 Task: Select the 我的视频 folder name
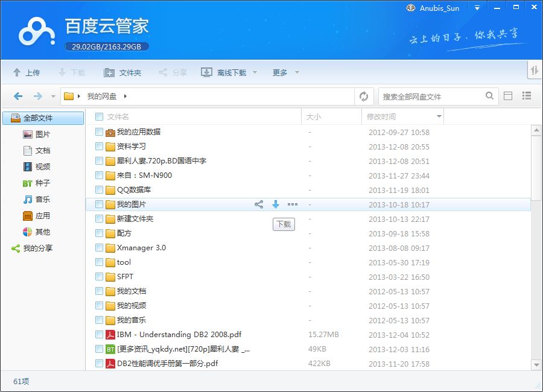point(132,305)
